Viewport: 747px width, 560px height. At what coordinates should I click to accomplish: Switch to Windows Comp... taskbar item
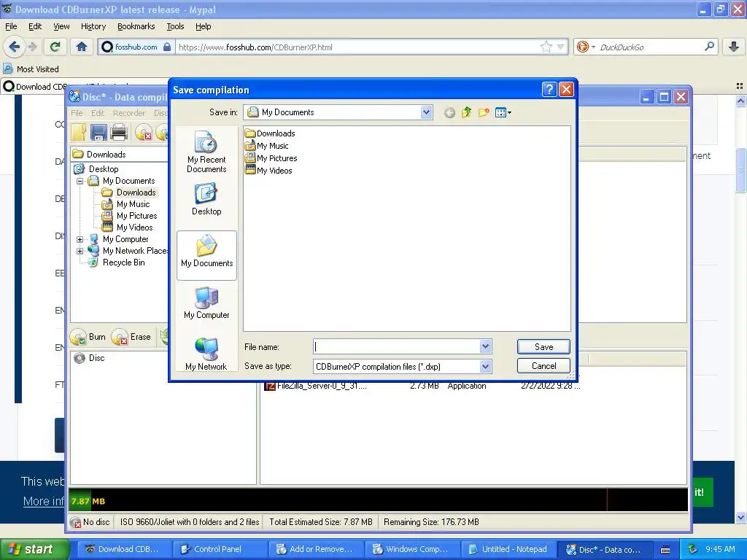[411, 549]
